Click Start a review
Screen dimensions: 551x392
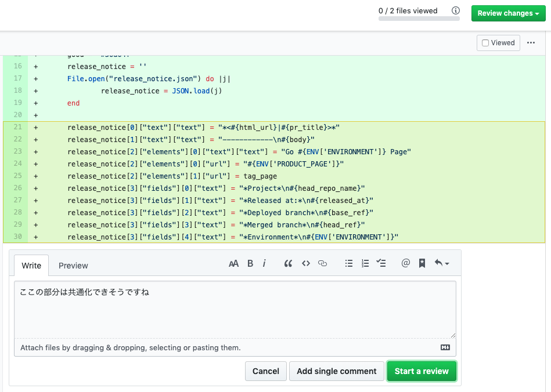422,371
